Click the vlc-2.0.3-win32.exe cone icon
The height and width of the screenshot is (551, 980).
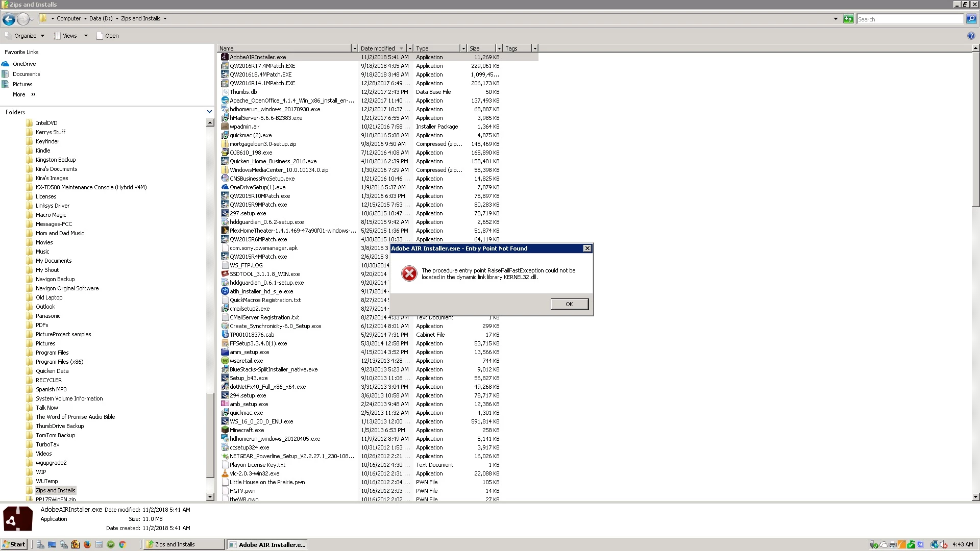point(225,473)
